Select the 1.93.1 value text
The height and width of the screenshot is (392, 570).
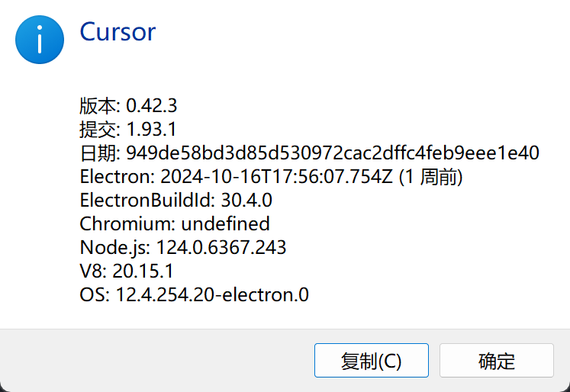(x=152, y=130)
